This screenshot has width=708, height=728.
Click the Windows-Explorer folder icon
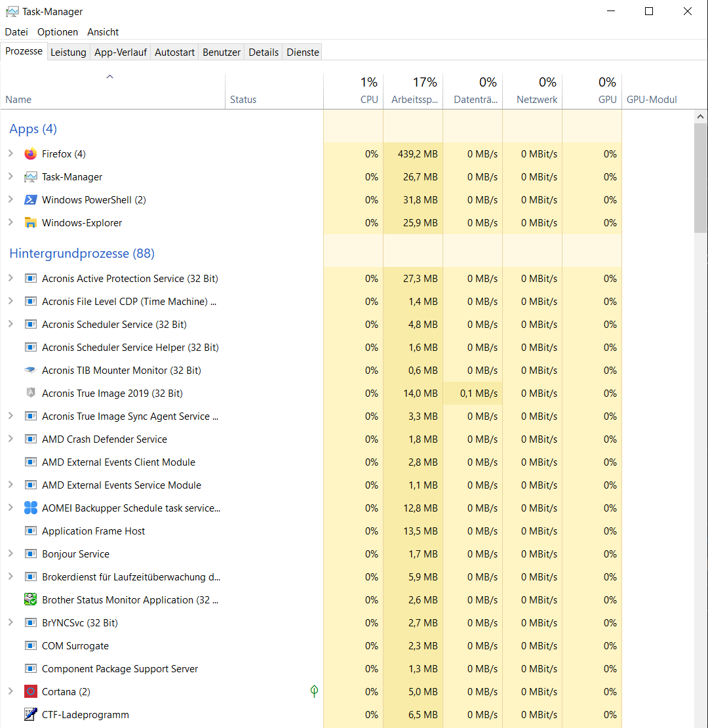pyautogui.click(x=31, y=223)
